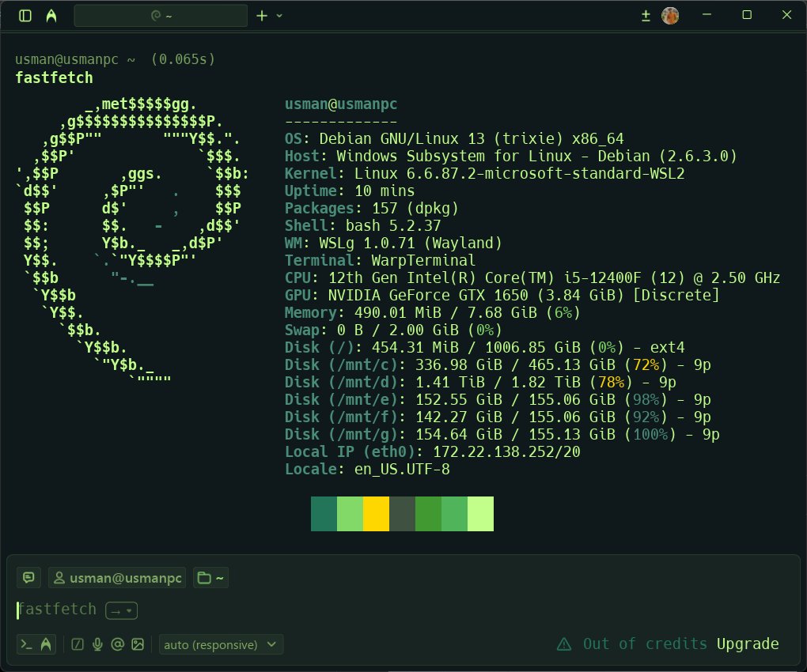
Task: Select the '~' terminal tab
Action: click(161, 16)
